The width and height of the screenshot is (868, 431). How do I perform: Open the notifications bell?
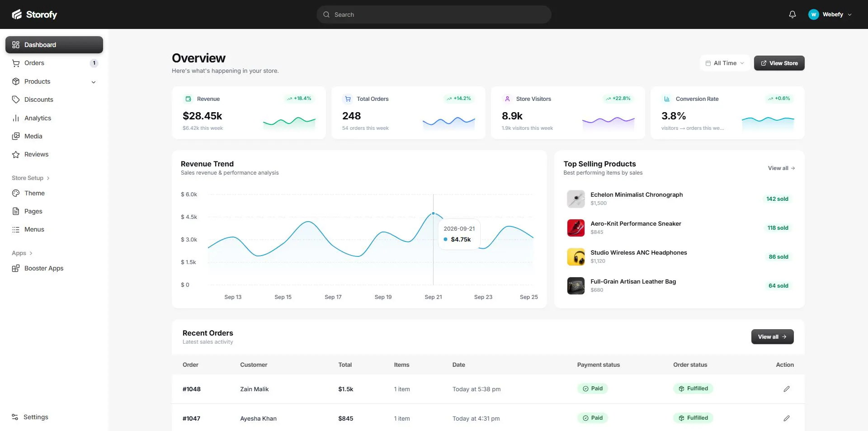792,14
